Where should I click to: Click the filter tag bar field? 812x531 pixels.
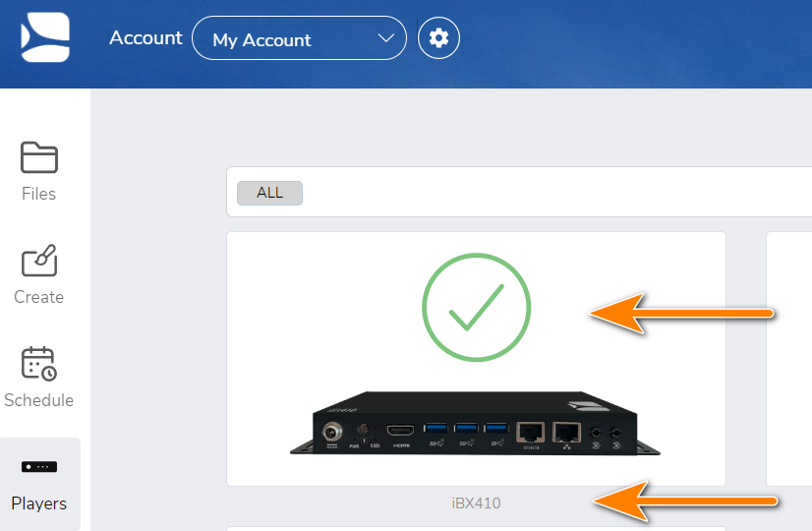[519, 192]
